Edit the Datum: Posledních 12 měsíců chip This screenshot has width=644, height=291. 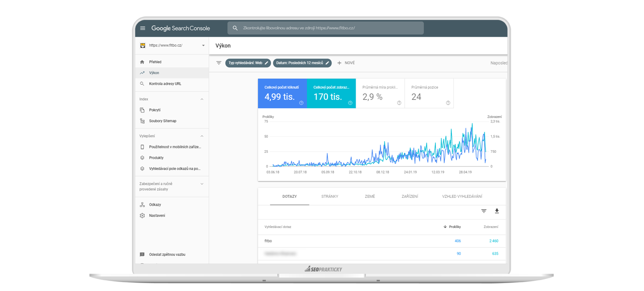pyautogui.click(x=302, y=63)
